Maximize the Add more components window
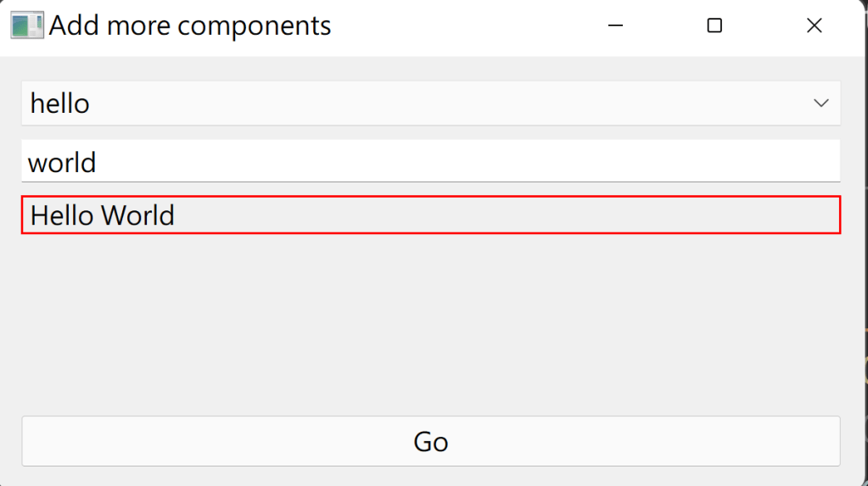The width and height of the screenshot is (868, 486). (714, 26)
